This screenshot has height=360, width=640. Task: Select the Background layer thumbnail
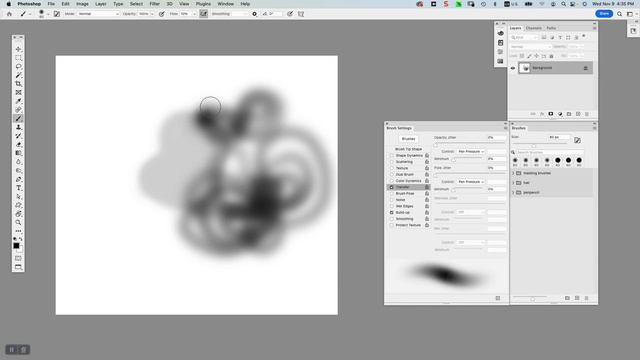pos(524,68)
